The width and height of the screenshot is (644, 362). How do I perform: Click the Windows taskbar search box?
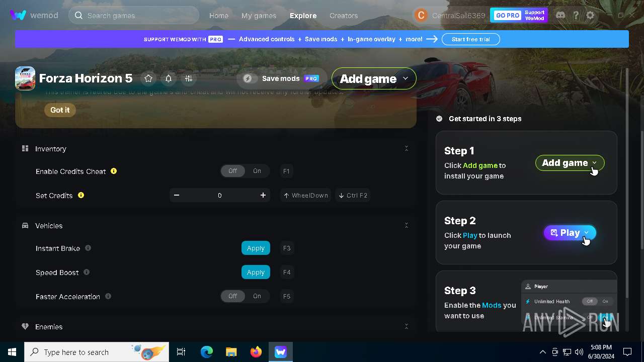point(97,352)
